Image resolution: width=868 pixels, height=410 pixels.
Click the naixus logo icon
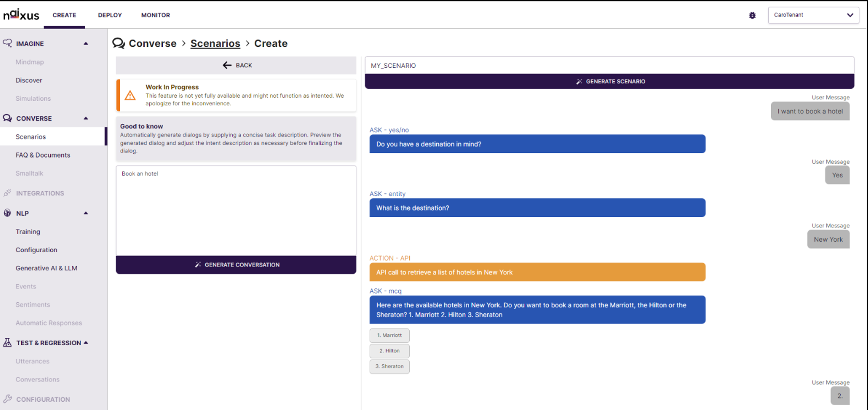[x=21, y=15]
